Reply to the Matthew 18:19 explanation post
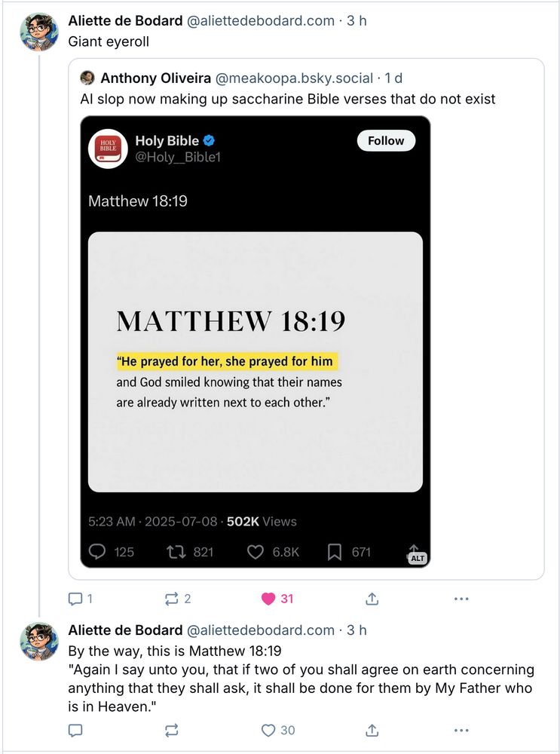The height and width of the screenshot is (754, 560). [75, 730]
